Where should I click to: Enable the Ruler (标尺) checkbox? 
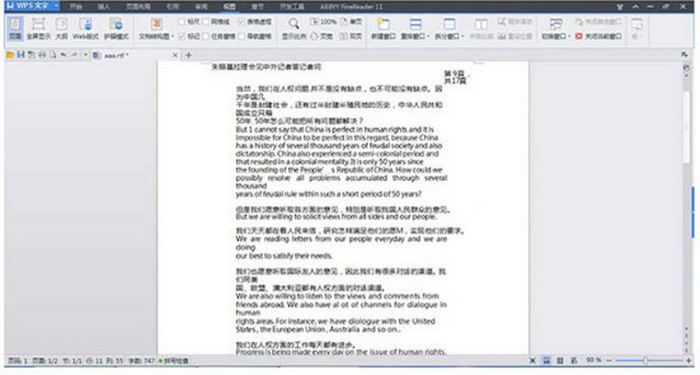coord(188,21)
